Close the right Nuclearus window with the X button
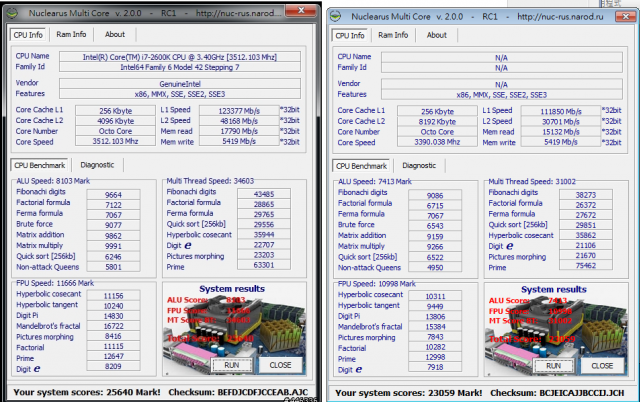 coord(626,16)
